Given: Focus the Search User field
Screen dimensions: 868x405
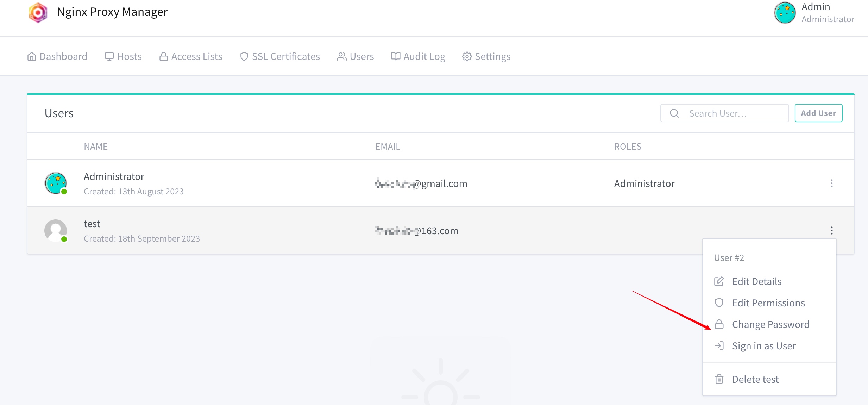Looking at the screenshot, I should [724, 113].
